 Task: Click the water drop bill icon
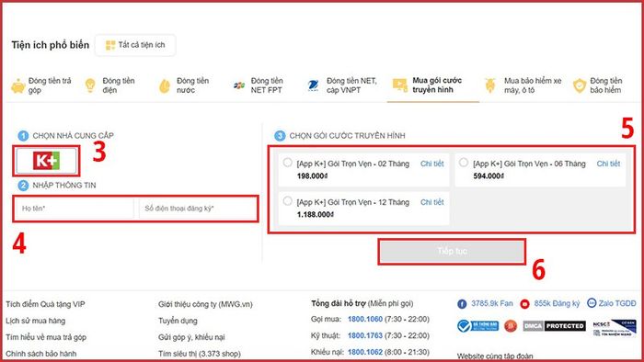tap(165, 85)
